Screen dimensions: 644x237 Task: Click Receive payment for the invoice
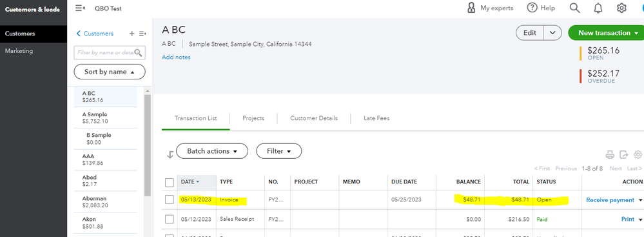click(x=610, y=200)
